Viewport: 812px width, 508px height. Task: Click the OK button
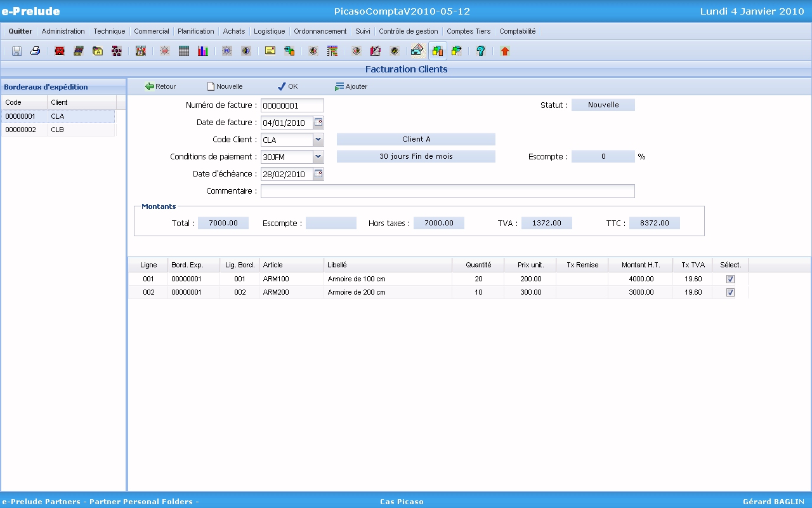click(287, 86)
